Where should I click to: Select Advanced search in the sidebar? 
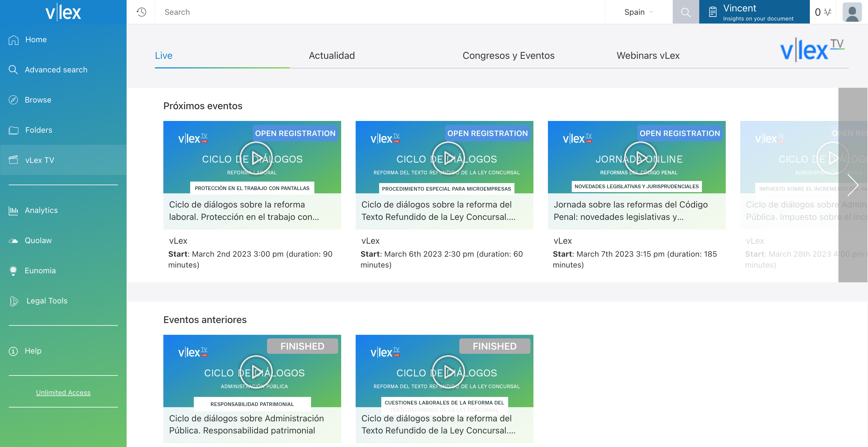[x=63, y=70]
